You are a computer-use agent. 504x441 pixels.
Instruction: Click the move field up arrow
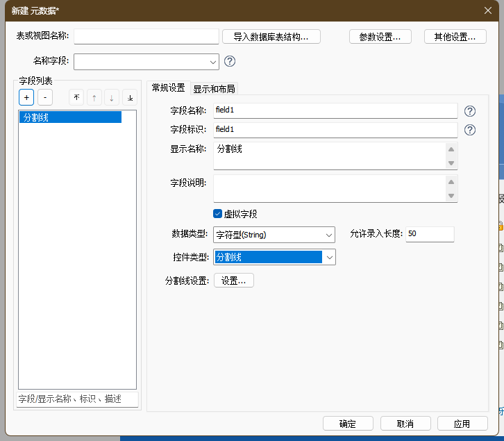(x=94, y=98)
